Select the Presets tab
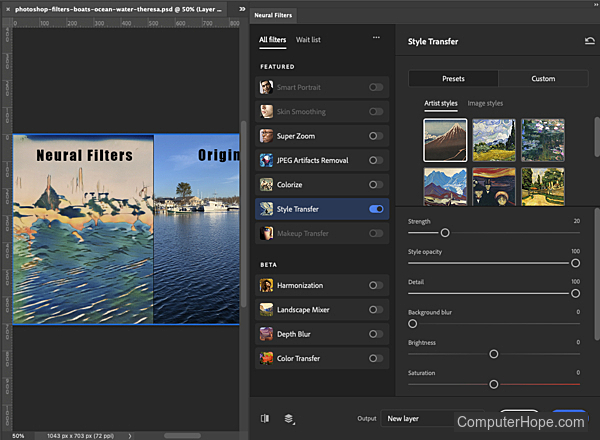 pyautogui.click(x=453, y=78)
